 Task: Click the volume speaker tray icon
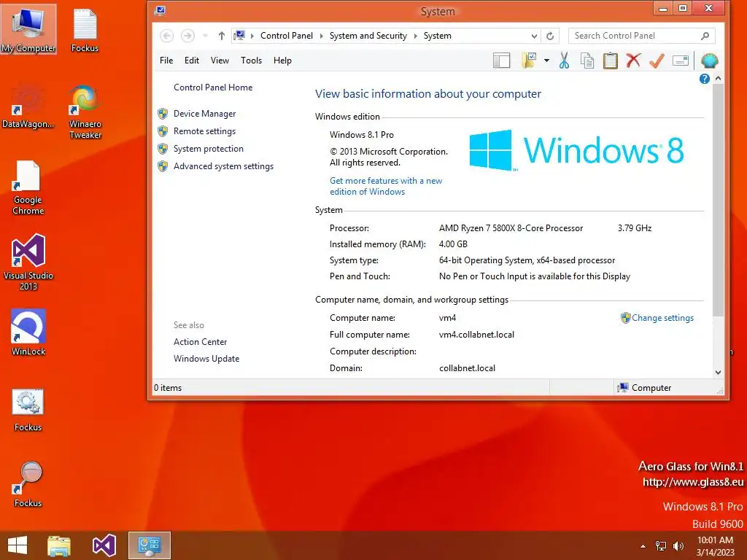678,545
